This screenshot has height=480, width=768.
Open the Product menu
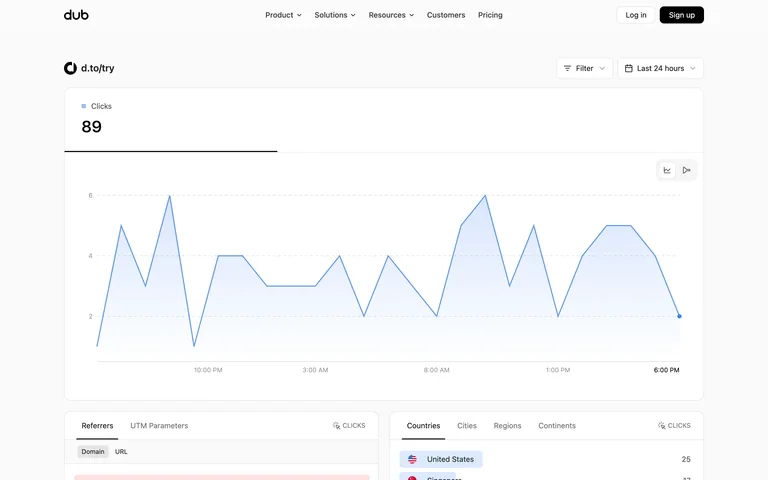point(283,15)
